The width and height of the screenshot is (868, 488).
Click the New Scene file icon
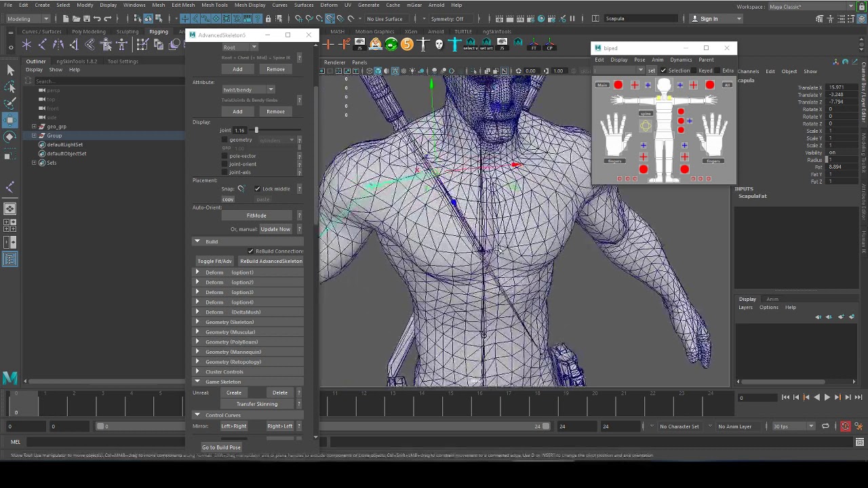(66, 18)
